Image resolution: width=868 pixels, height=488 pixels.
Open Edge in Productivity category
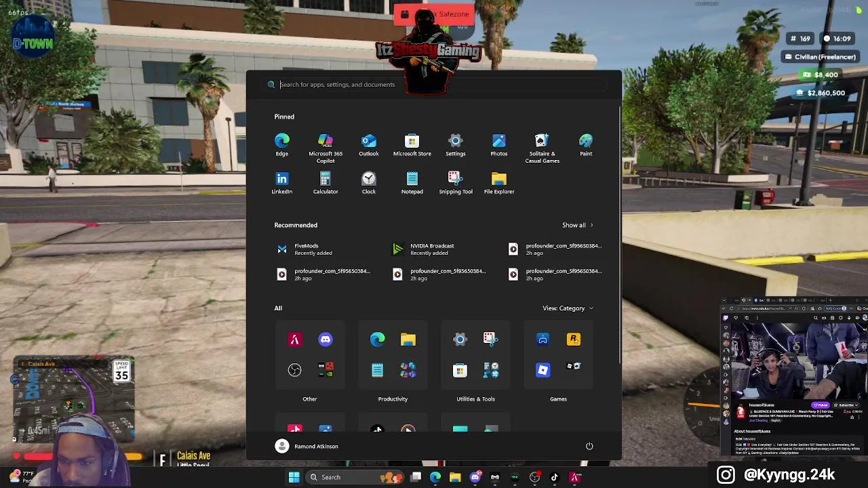pos(377,339)
